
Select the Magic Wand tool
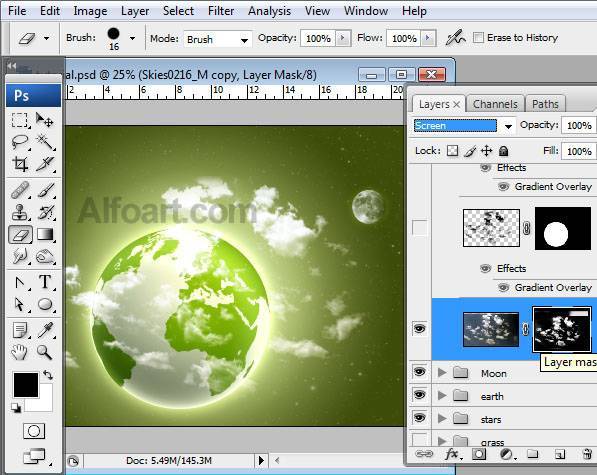tap(45, 142)
